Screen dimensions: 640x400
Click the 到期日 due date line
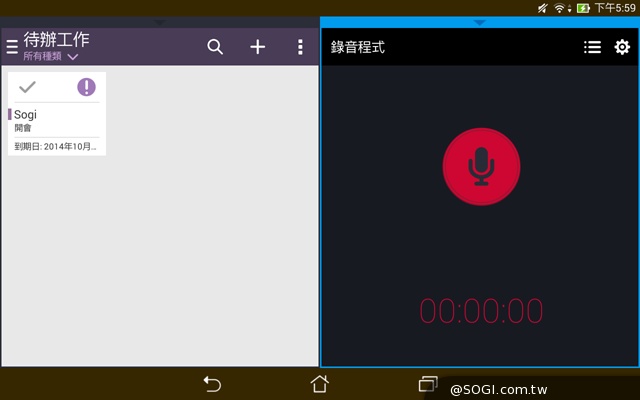(x=56, y=147)
